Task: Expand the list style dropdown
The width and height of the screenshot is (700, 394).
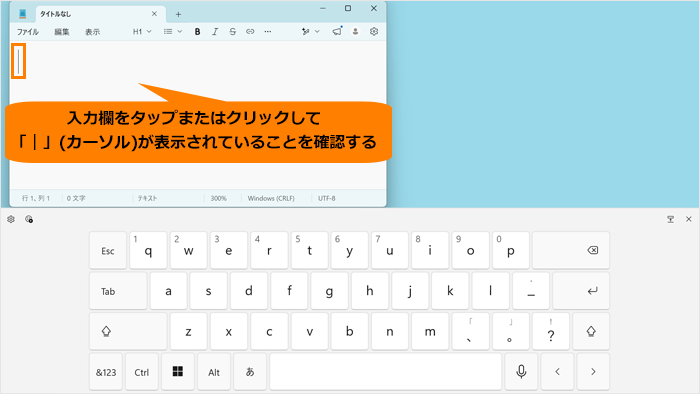Action: pos(173,32)
